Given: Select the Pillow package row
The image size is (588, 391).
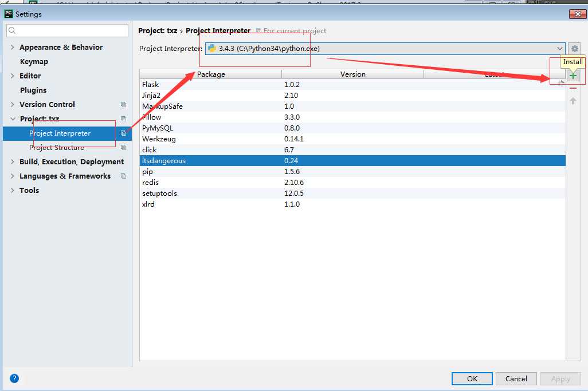Looking at the screenshot, I should [352, 117].
